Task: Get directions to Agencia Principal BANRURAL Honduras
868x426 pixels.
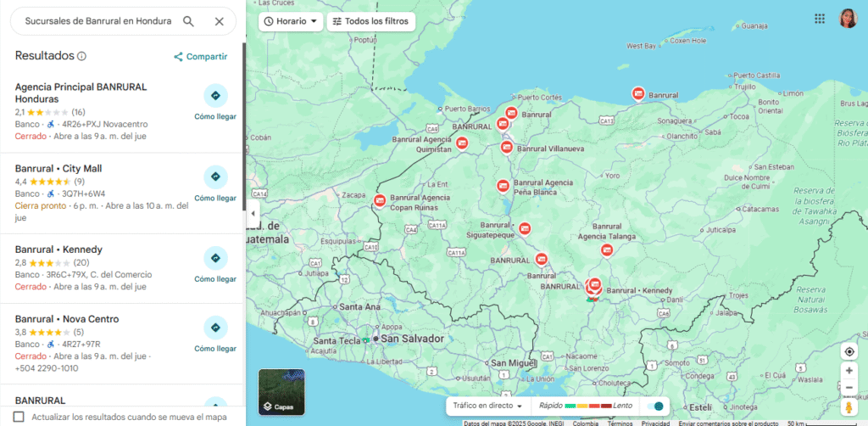Action: (x=215, y=102)
